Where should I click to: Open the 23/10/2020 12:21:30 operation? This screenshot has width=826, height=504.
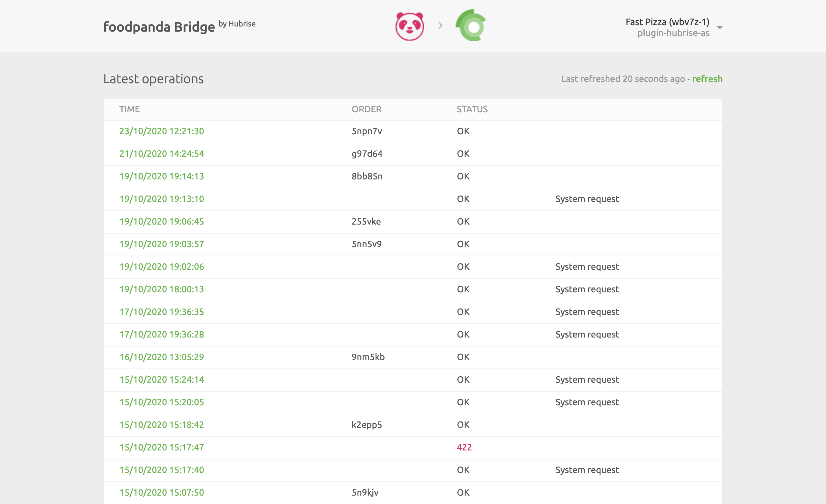pyautogui.click(x=162, y=131)
